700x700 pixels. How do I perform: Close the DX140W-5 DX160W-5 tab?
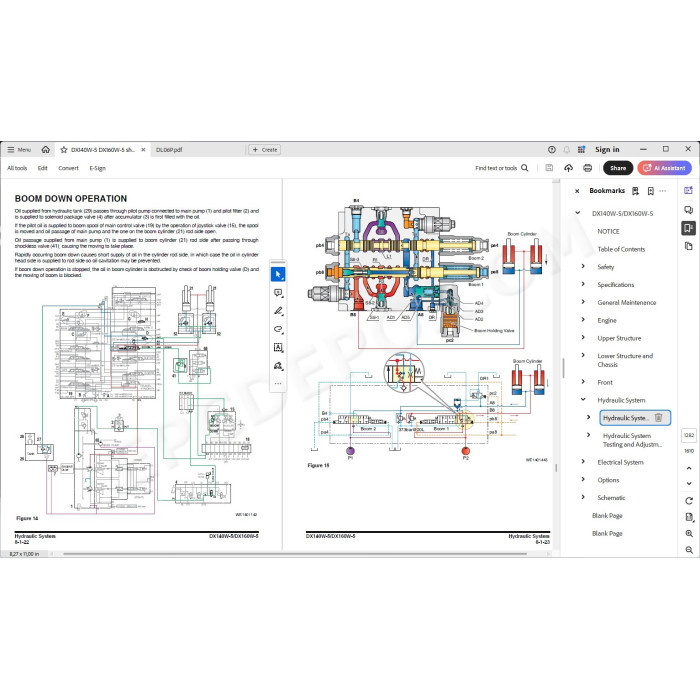tap(143, 150)
